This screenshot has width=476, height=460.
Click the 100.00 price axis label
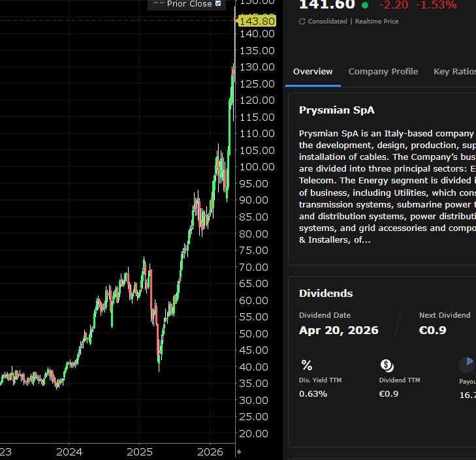click(x=257, y=167)
